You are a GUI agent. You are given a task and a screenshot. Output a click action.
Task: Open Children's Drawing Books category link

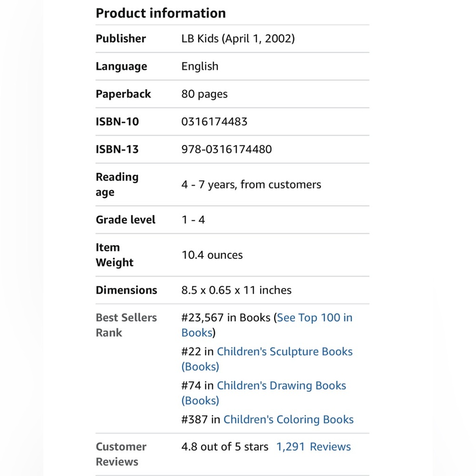point(281,386)
